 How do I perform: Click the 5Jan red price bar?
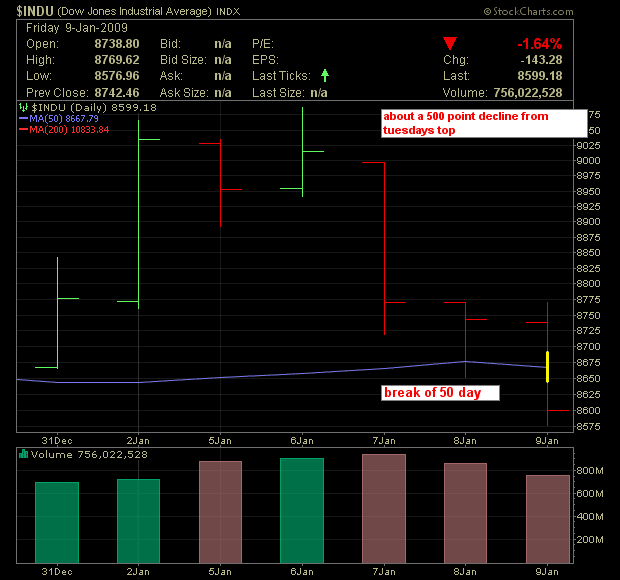pos(220,183)
